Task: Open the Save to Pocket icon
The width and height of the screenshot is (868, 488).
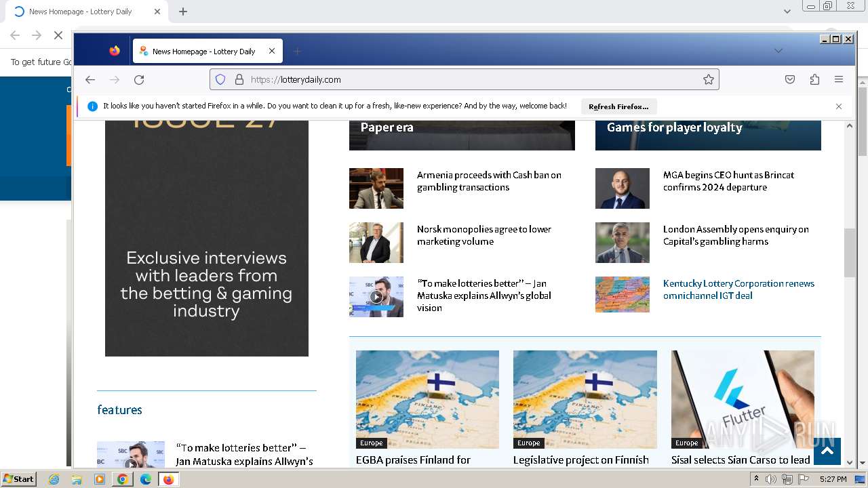Action: coord(790,79)
